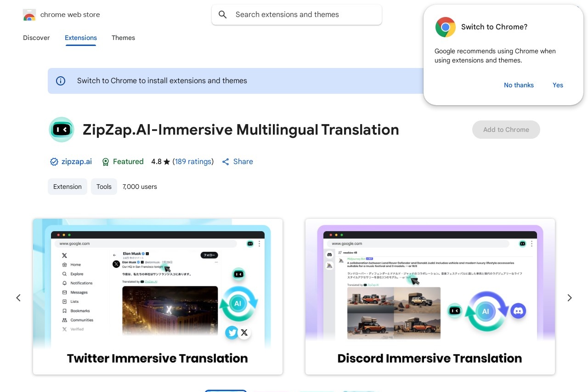Screen dimensions: 588x392
Task: Click the ZipZap.AI-Immersive Multilingual Translation heading
Action: tap(241, 130)
